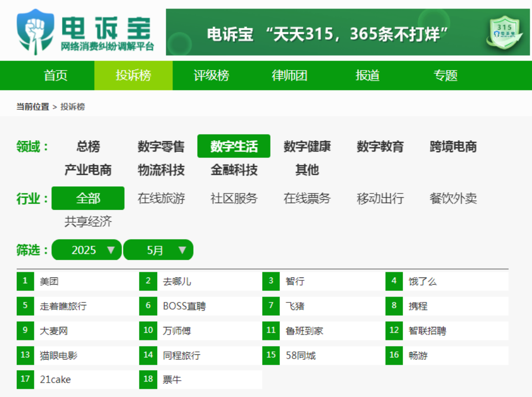Open the 评级榜 navigation tab
Viewport: 532px width, 397px height.
tap(211, 75)
